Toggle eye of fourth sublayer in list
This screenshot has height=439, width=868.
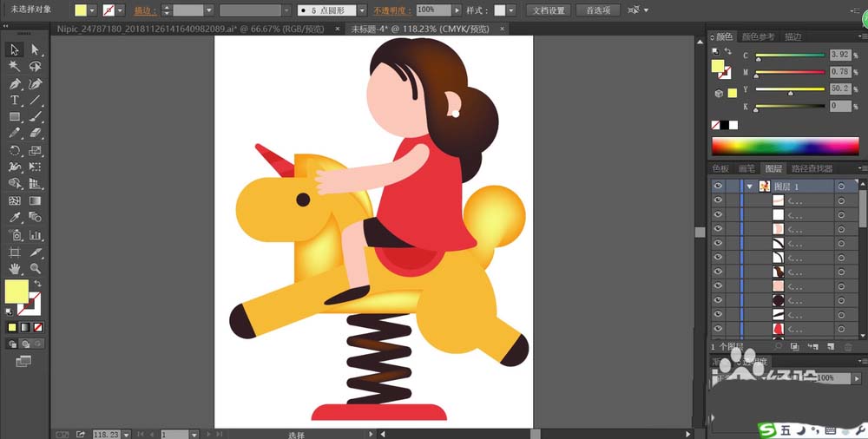(718, 243)
